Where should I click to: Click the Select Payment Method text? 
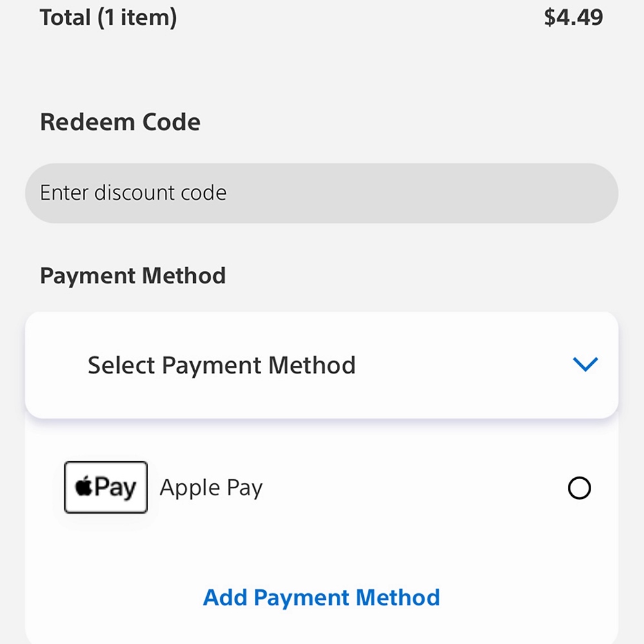tap(222, 365)
